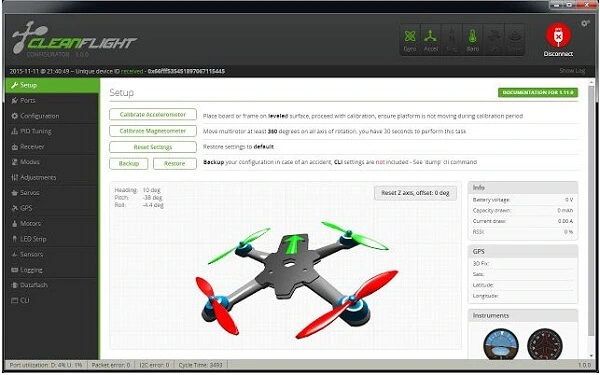The image size is (600, 375).
Task: Click the Info panel header
Action: click(523, 188)
